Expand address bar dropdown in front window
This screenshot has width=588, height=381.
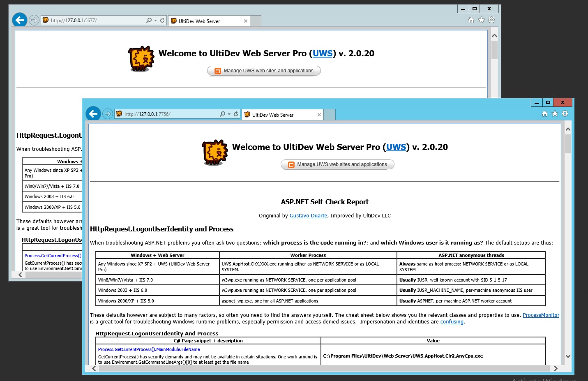[x=229, y=114]
